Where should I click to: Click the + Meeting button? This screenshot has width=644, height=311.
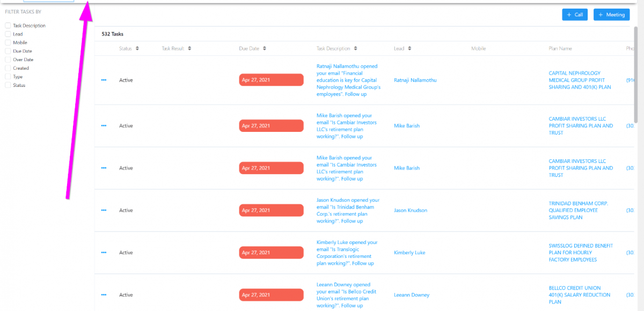[611, 14]
